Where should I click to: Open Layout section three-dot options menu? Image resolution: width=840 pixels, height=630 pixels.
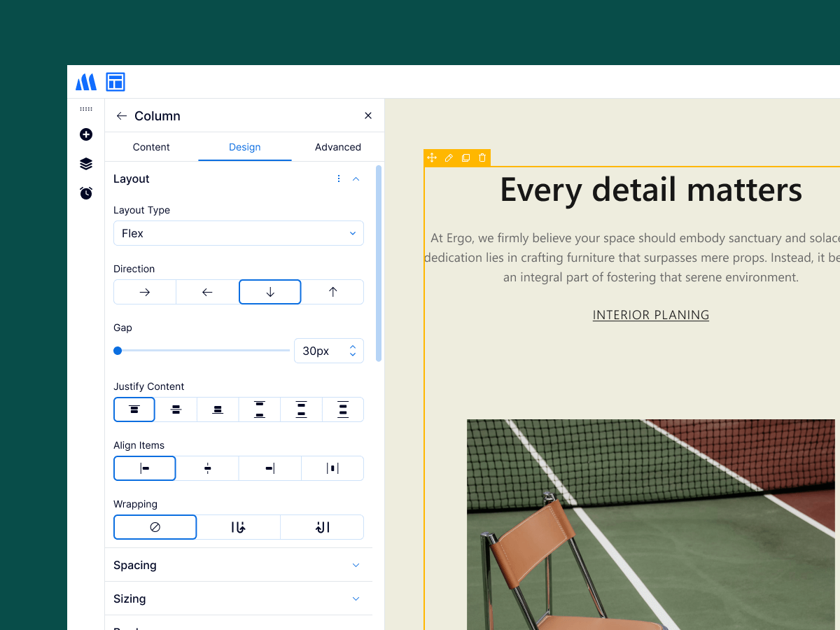[x=339, y=179]
